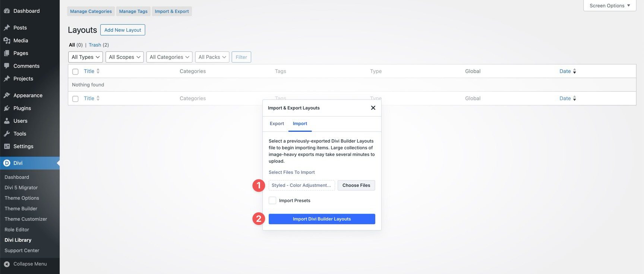The width and height of the screenshot is (644, 274).
Task: Click the Comments bubble icon
Action: click(x=7, y=66)
